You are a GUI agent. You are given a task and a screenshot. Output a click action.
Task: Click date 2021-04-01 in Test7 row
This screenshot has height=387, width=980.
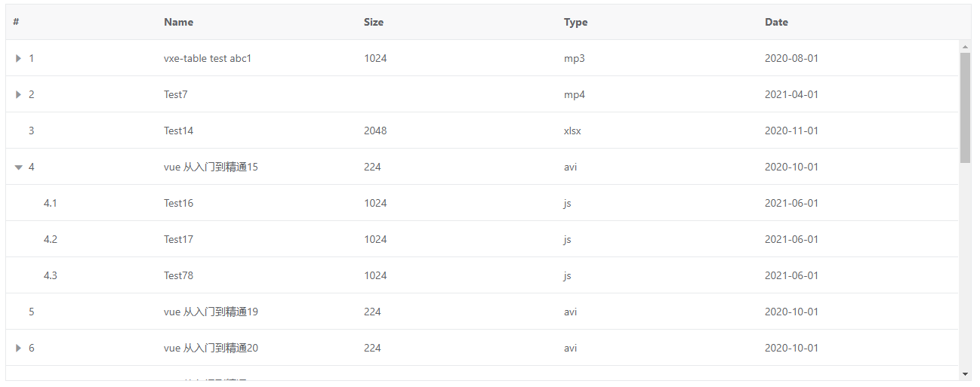[791, 94]
